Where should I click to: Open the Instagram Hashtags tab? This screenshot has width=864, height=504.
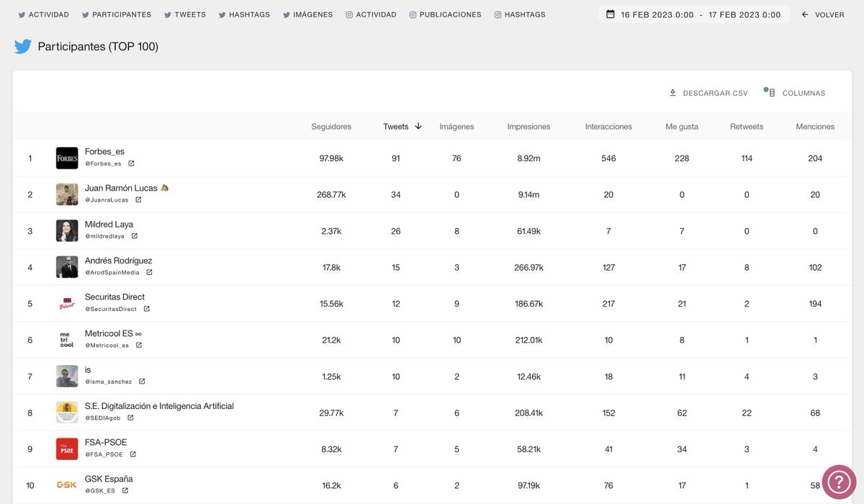coord(520,14)
